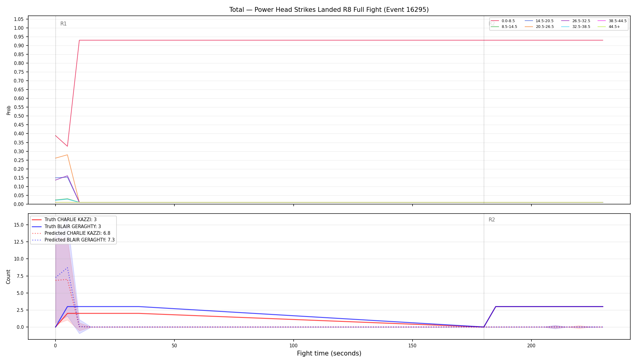Image resolution: width=637 pixels, height=364 pixels.
Task: Click the 150 tick on time axis
Action: 413,345
